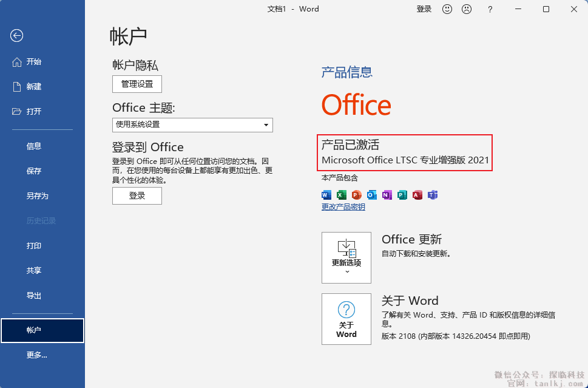Viewport: 588px width, 388px height.
Task: Click the 产品已激活 text
Action: click(350, 145)
